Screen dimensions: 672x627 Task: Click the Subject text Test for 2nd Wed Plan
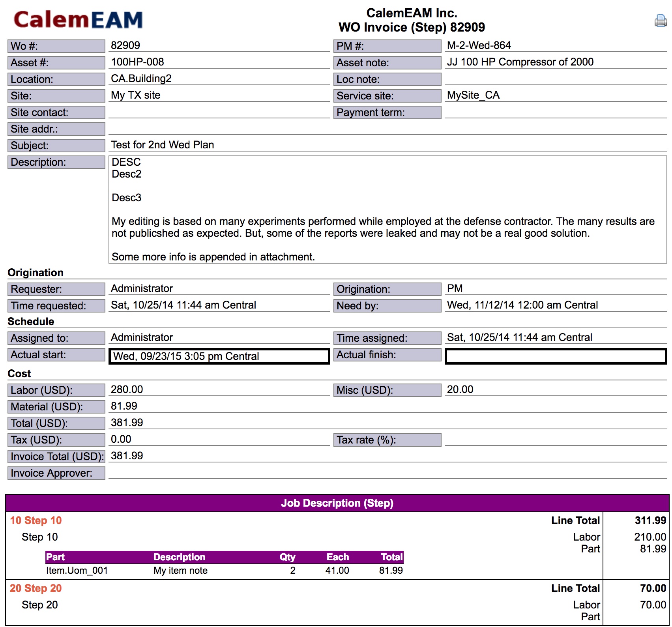pyautogui.click(x=162, y=145)
